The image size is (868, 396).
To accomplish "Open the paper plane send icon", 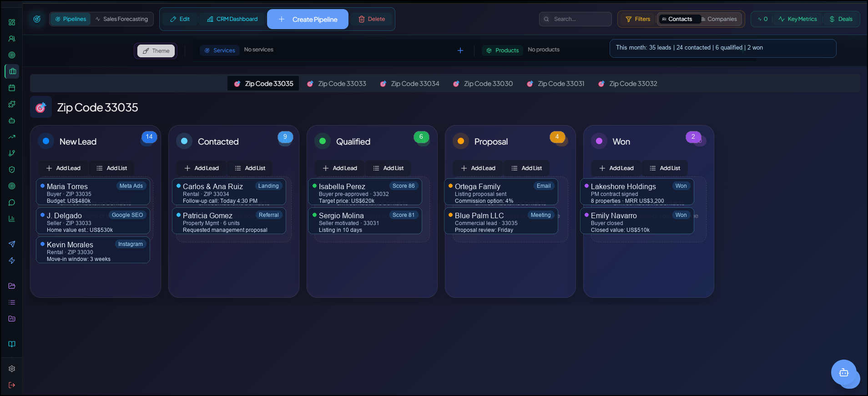I will click(x=12, y=244).
